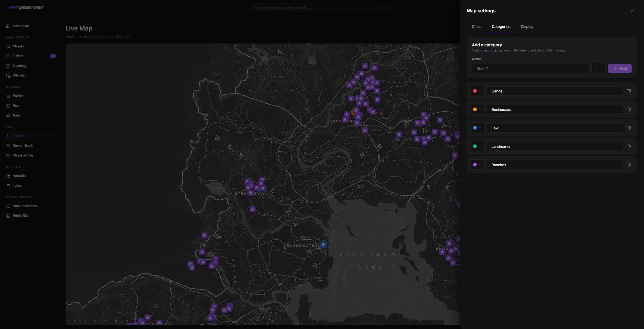Go to Public Site
644x329 pixels.
pos(31,216)
